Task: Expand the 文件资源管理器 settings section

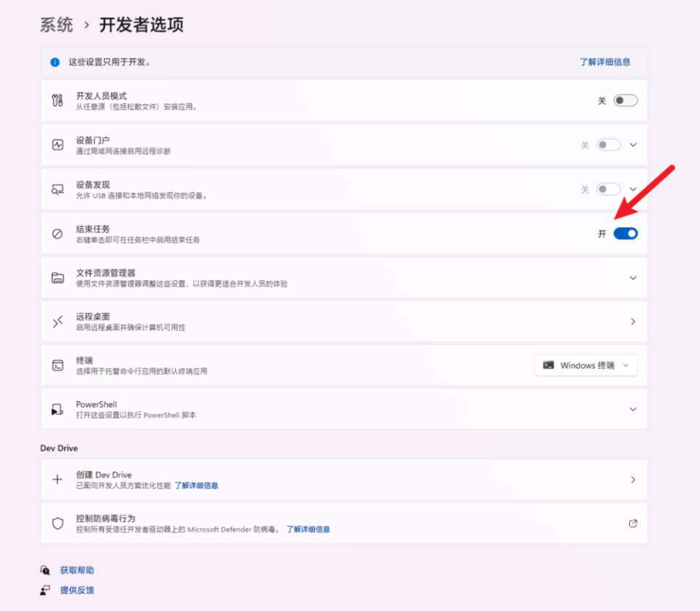Action: [633, 277]
